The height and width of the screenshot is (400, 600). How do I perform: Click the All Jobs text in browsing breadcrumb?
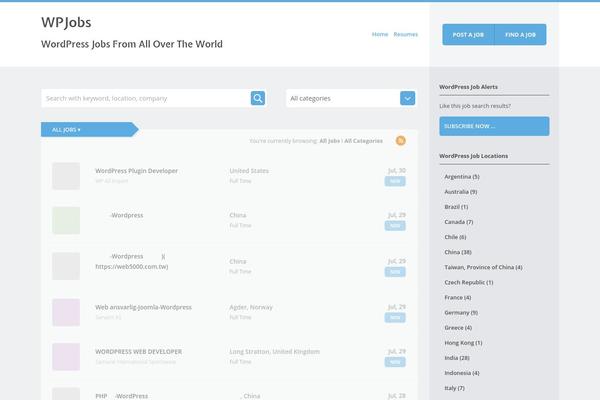point(329,141)
